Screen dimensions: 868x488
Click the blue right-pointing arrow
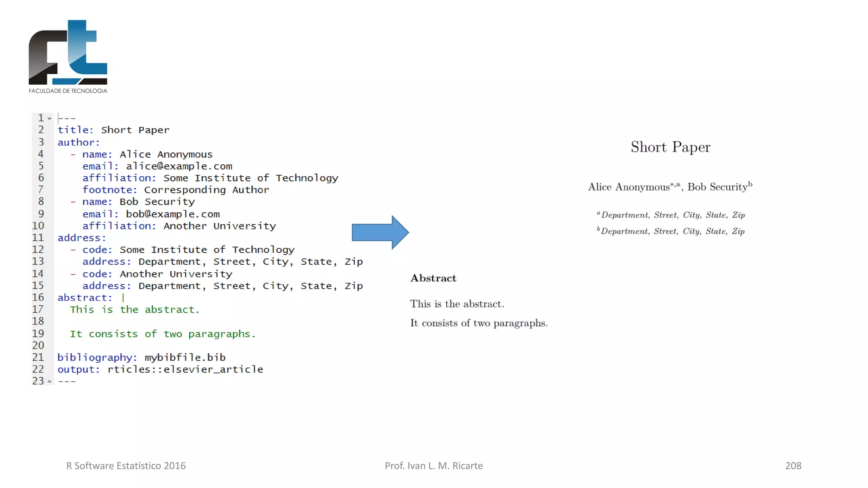tap(380, 232)
